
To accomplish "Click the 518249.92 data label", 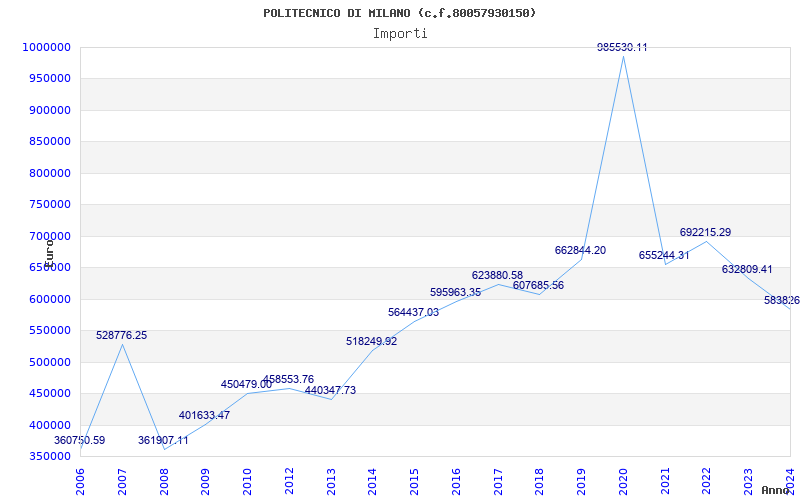I will pyautogui.click(x=371, y=341).
